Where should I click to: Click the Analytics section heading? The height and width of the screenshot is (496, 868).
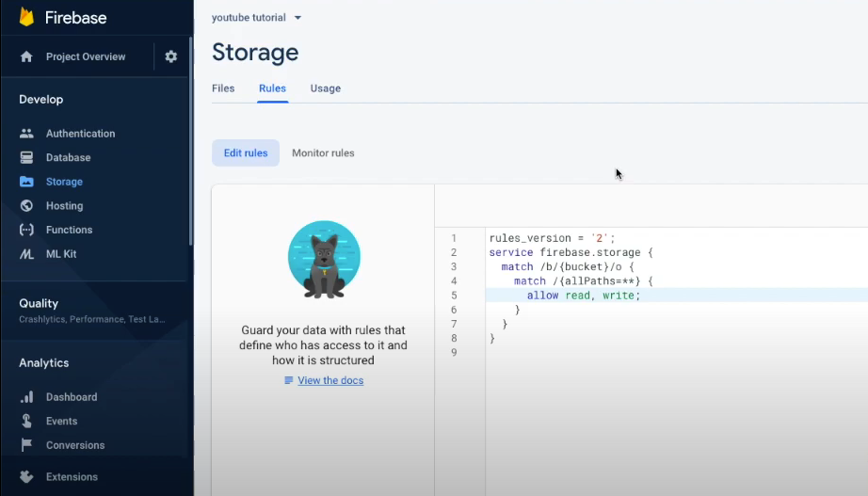pyautogui.click(x=43, y=363)
